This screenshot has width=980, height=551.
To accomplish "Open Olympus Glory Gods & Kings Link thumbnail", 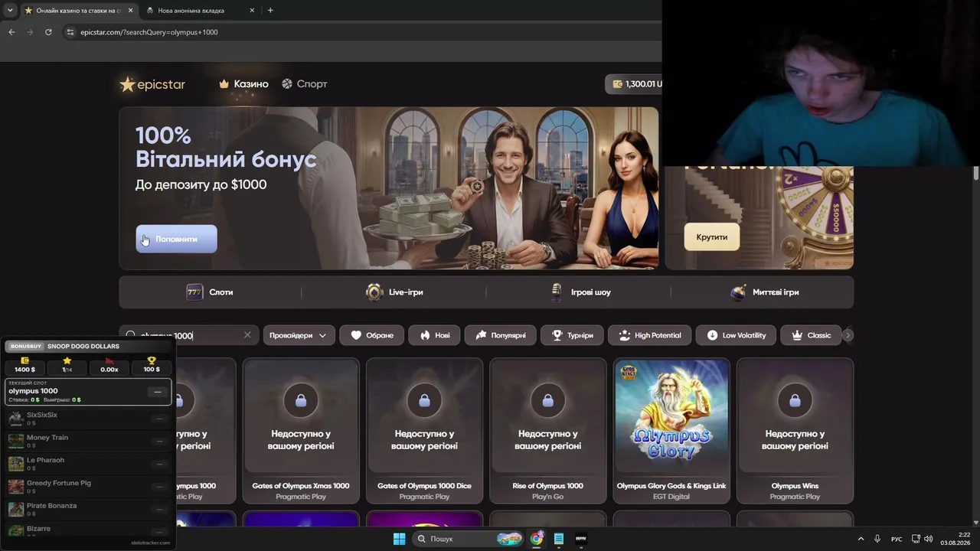I will pos(671,417).
